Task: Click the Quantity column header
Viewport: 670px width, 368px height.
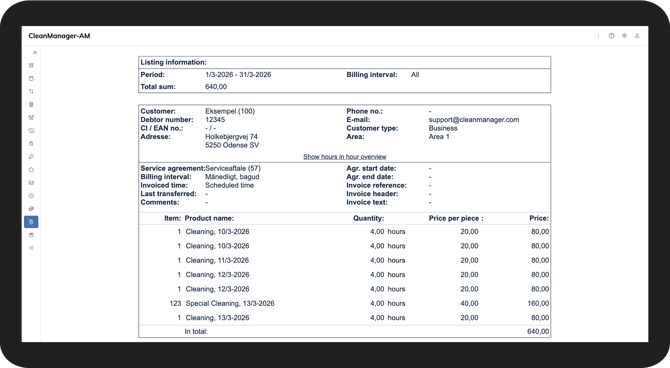Action: click(x=368, y=218)
